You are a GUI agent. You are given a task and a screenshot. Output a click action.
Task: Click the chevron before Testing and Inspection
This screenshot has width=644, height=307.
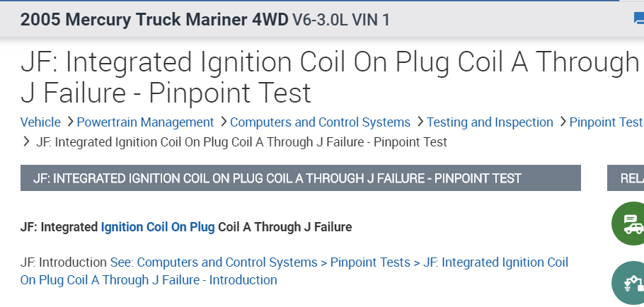(420, 122)
